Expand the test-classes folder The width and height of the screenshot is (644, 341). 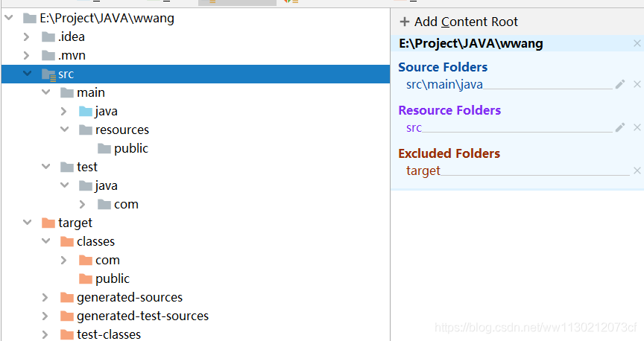coord(45,335)
